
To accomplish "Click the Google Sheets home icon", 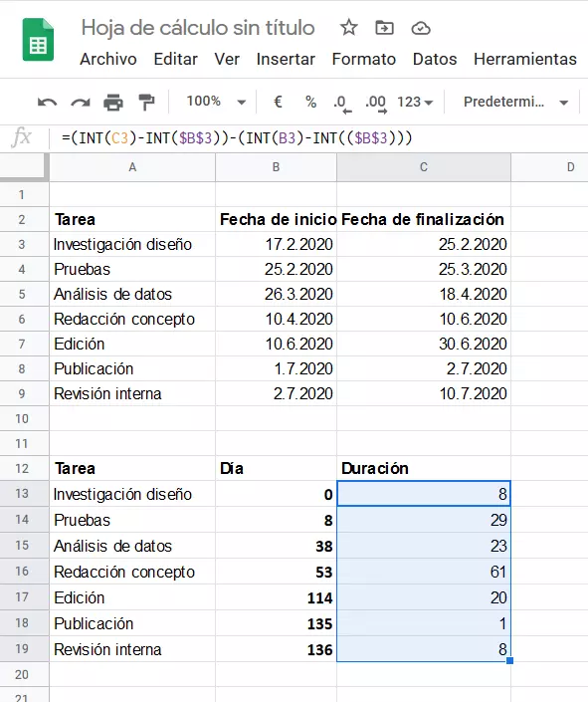I will click(38, 40).
